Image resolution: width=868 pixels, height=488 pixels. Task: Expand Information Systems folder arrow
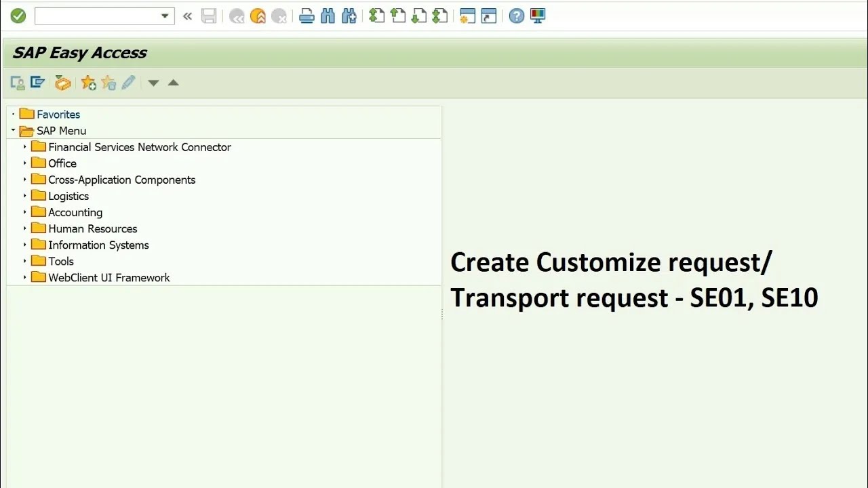coord(25,244)
